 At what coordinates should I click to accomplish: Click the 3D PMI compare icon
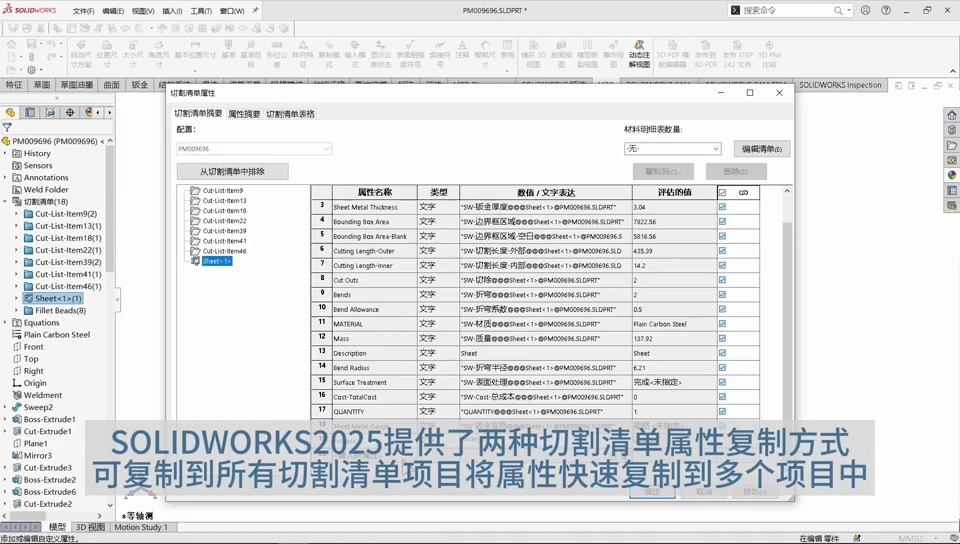tap(770, 54)
